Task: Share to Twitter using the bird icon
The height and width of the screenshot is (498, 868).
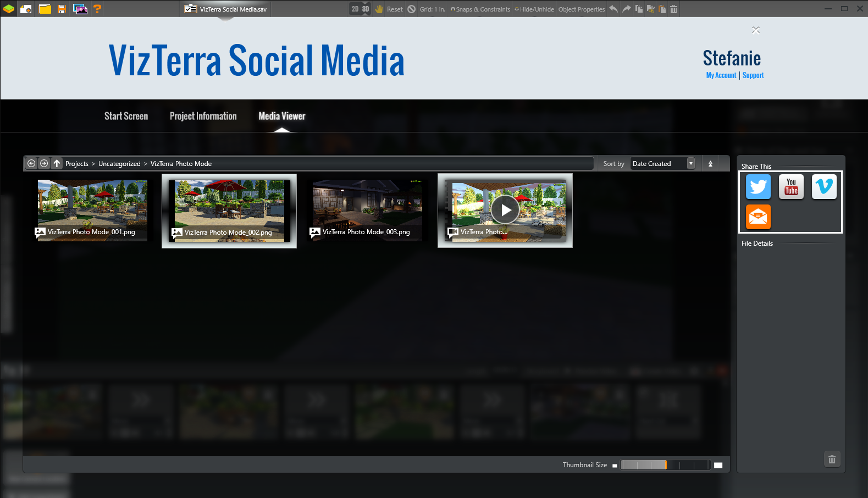Action: [x=758, y=187]
